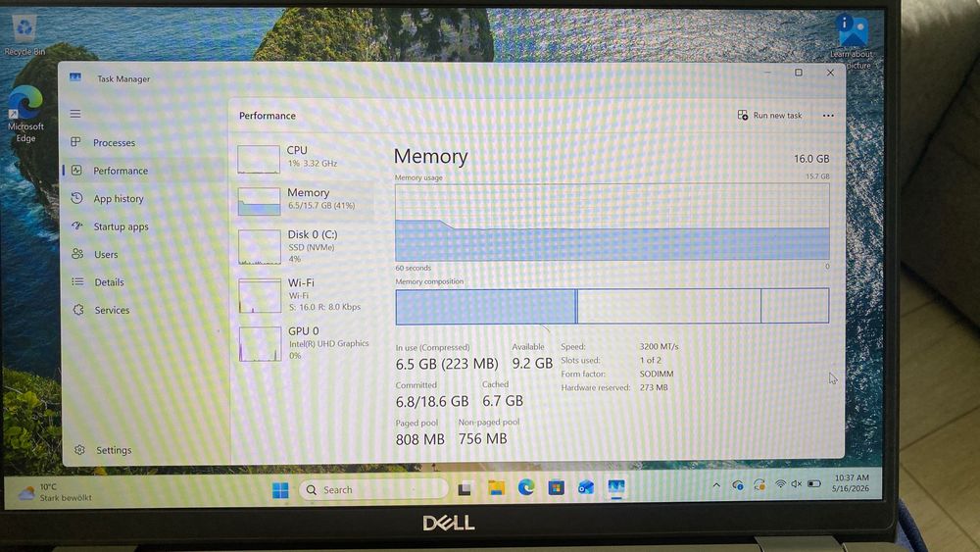Image resolution: width=980 pixels, height=552 pixels.
Task: Click the Committed 6.8/18.6 GB value
Action: [x=432, y=401]
